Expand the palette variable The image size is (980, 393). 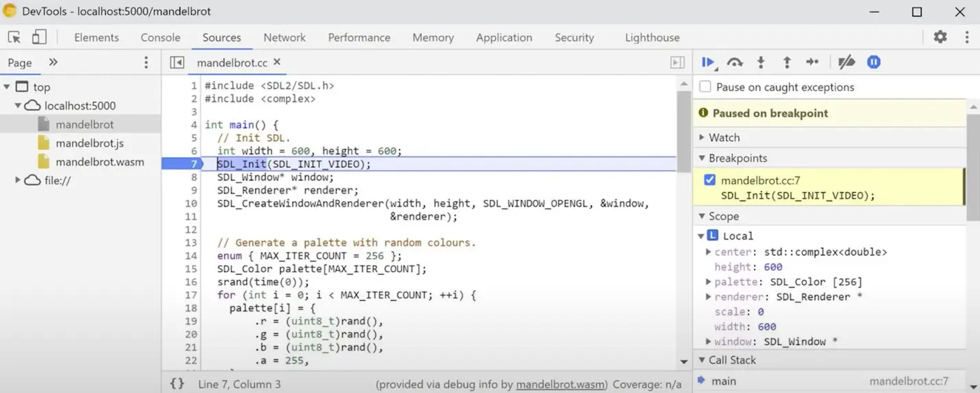(709, 282)
